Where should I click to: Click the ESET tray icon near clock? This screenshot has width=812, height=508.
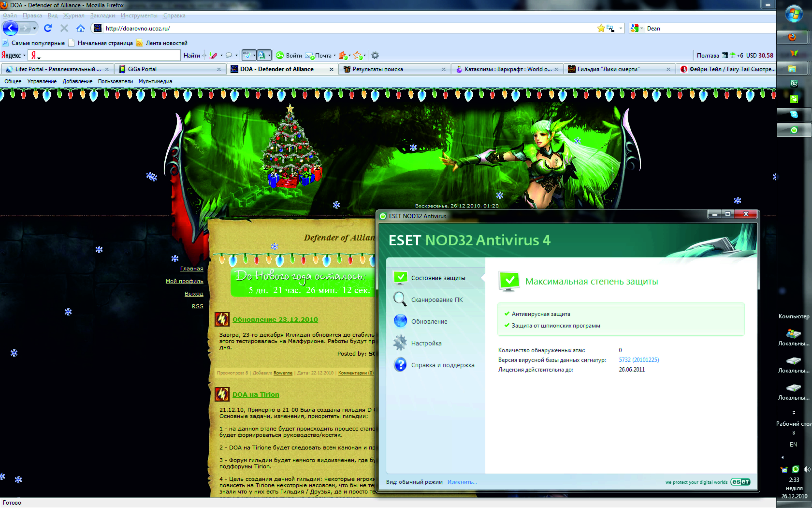tap(795, 469)
